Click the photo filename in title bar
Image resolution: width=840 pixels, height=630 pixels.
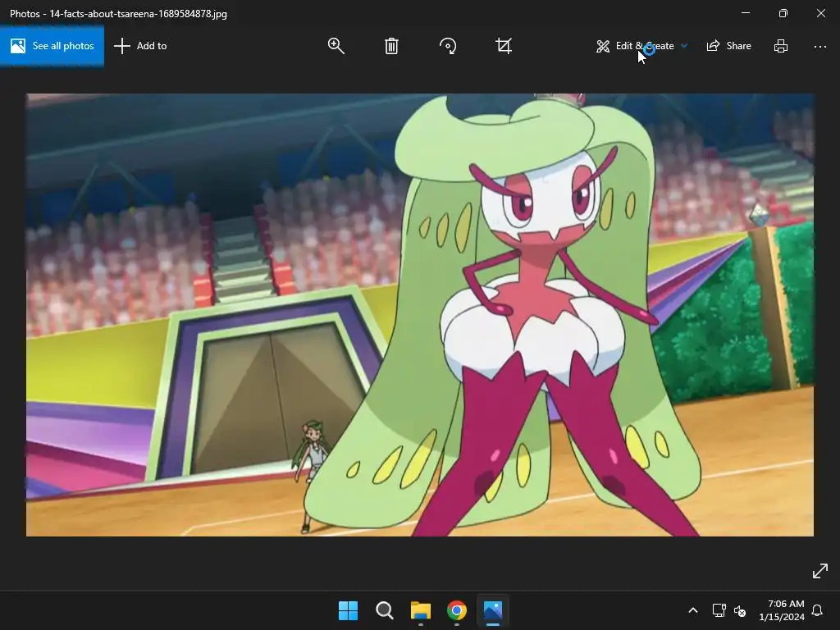tap(138, 13)
